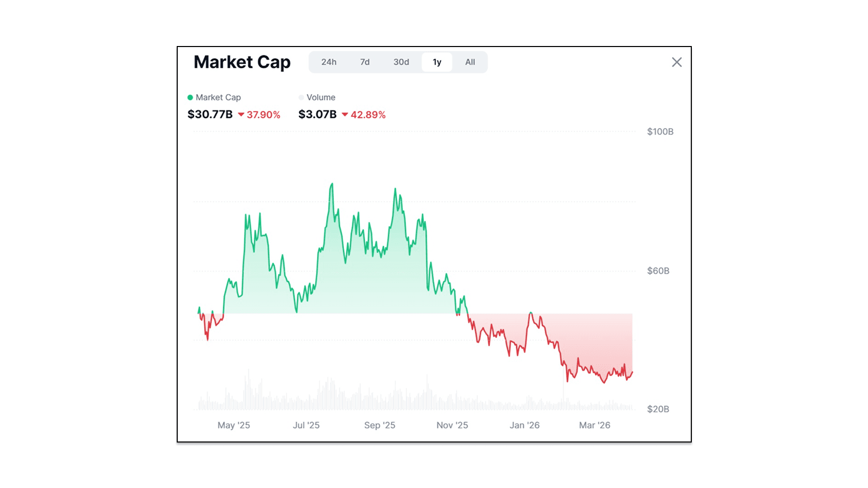Close the Market Cap chart modal
The width and height of the screenshot is (868, 488).
(677, 62)
